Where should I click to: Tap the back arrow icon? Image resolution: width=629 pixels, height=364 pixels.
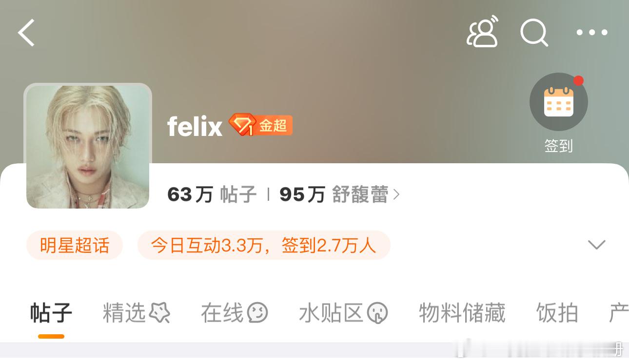pos(26,33)
